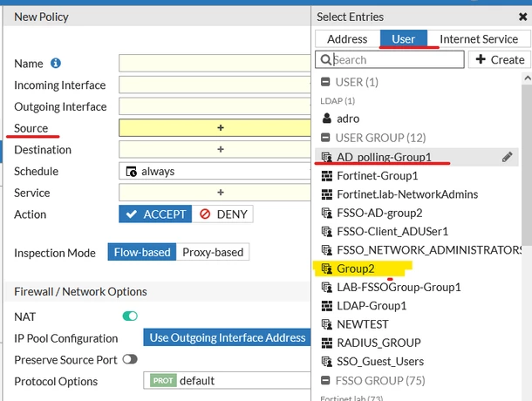Click the policy Name input field
532x401 pixels.
coord(215,63)
